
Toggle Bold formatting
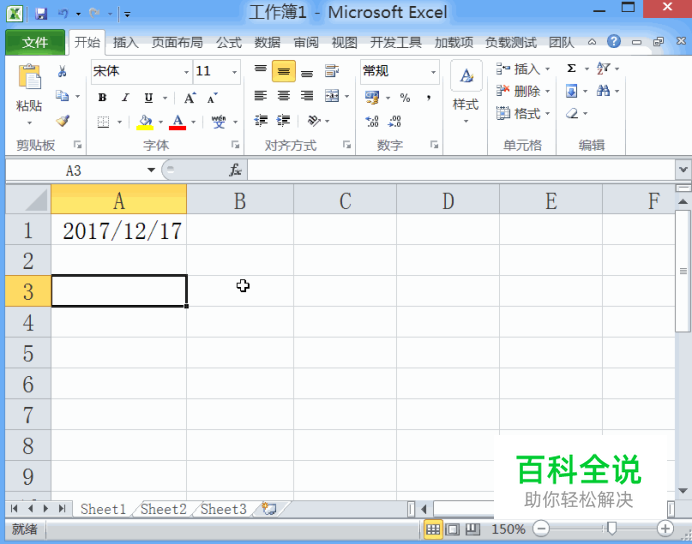click(x=102, y=98)
